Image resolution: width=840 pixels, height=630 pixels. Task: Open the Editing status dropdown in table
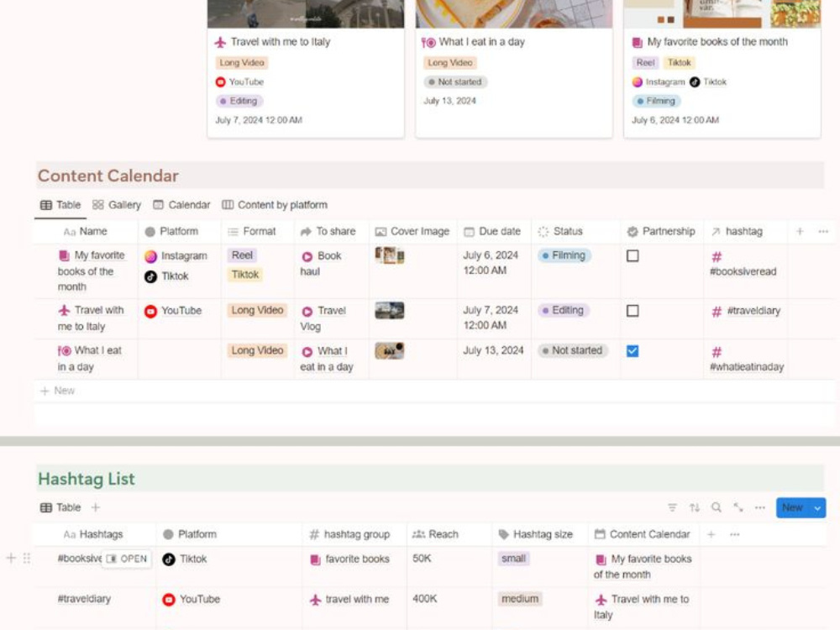pos(564,310)
